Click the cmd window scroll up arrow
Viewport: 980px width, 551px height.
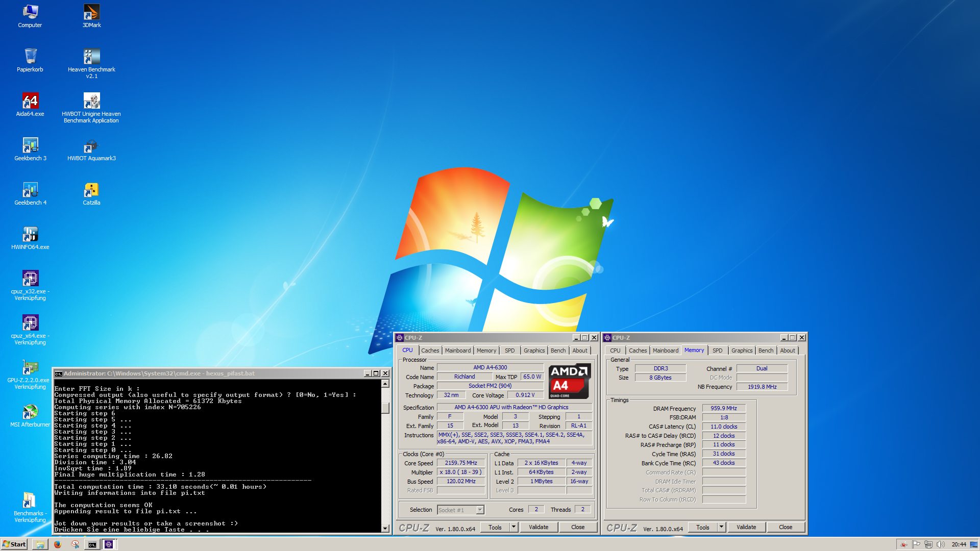pos(385,384)
